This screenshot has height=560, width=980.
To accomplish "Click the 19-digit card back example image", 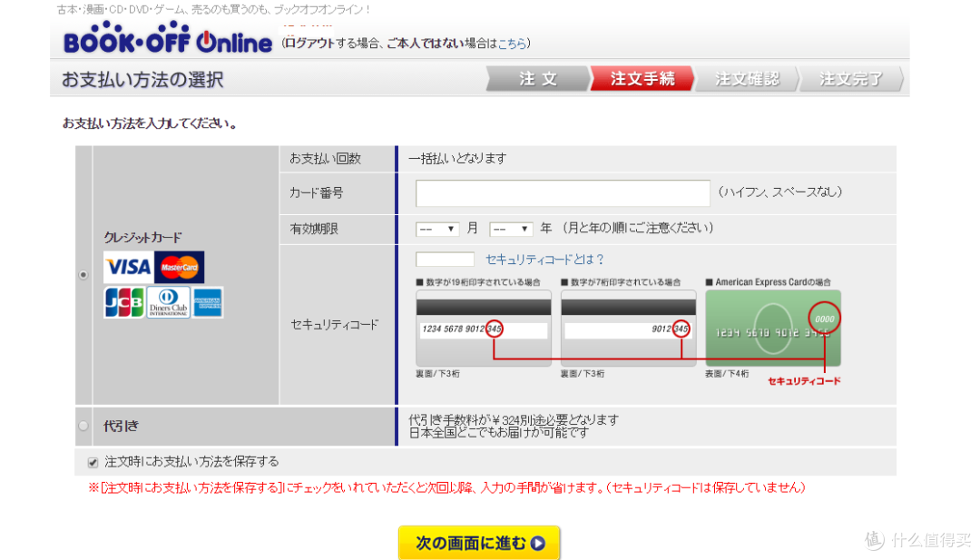I will pyautogui.click(x=484, y=328).
